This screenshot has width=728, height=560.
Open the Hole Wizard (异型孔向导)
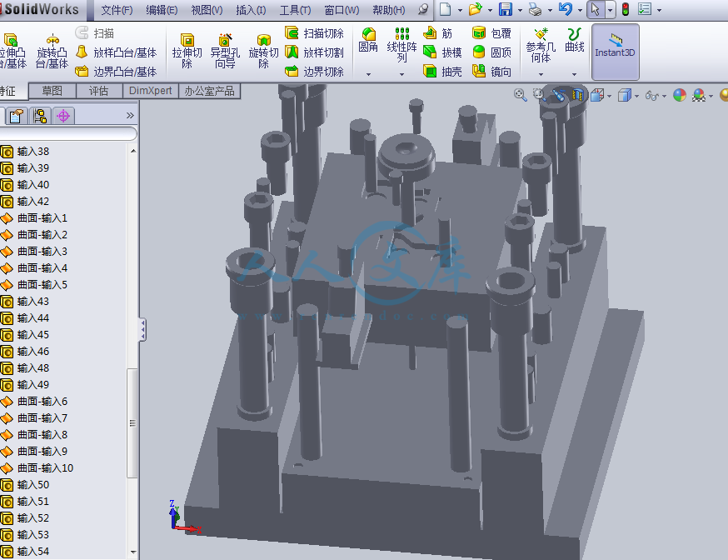(x=225, y=51)
